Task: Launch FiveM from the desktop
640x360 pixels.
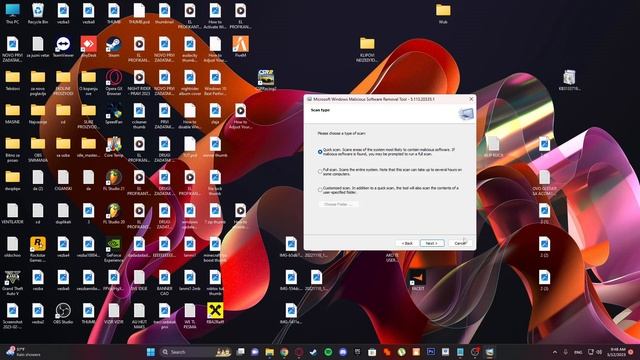Action: click(x=240, y=47)
